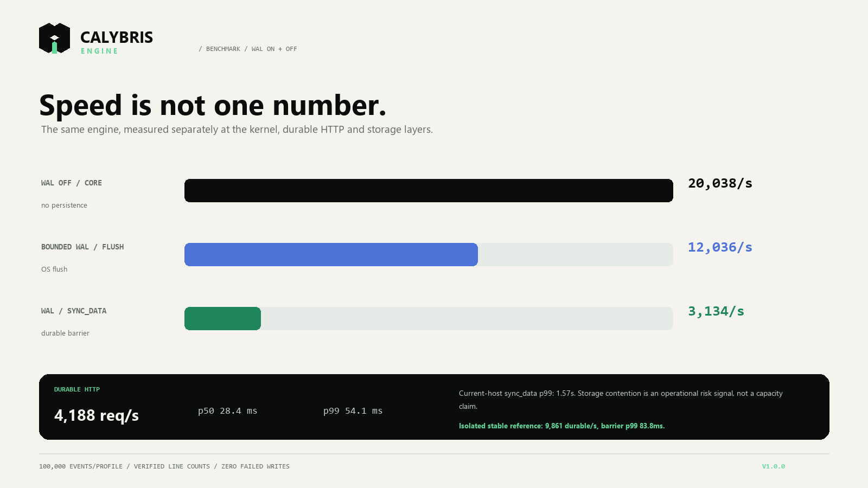Click the 20,038/s throughput value
Screen dimensions: 868x488
tap(720, 183)
